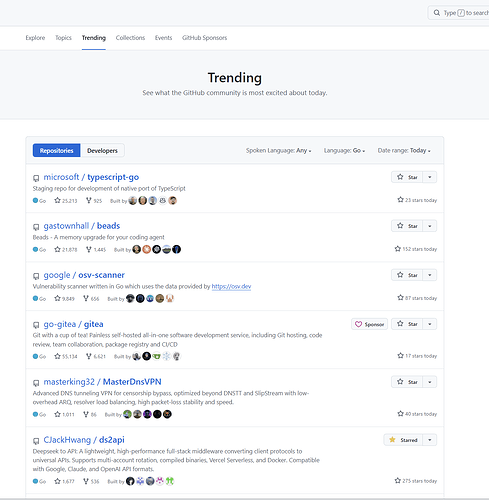Select the Trending tab
This screenshot has width=489, height=500.
click(x=94, y=38)
